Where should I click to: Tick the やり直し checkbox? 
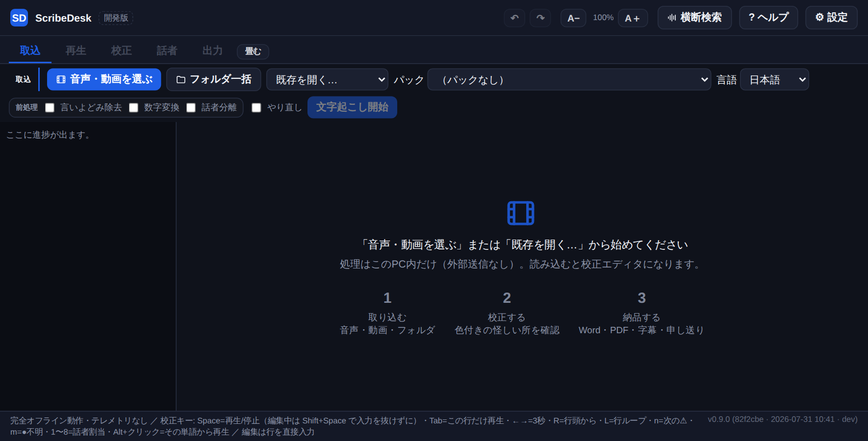click(256, 108)
